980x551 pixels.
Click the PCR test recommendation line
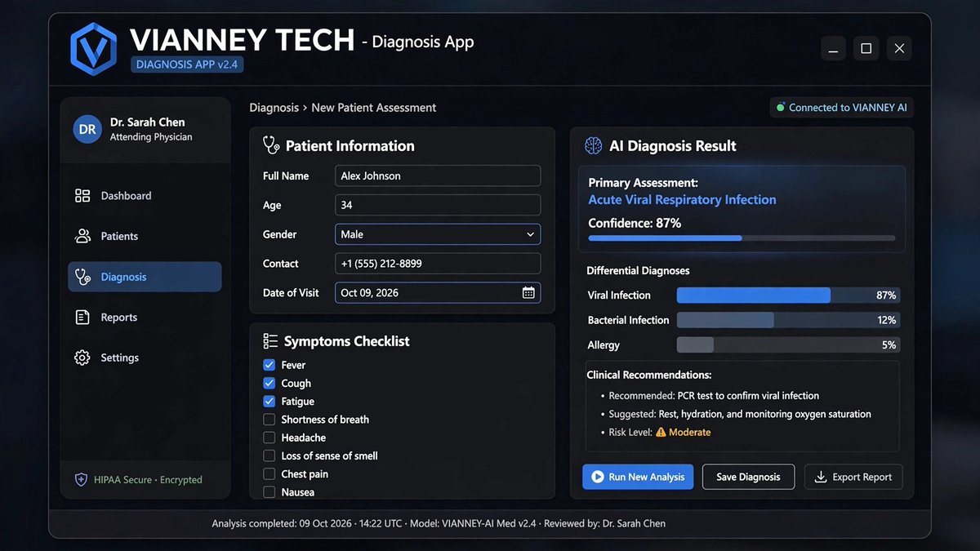click(714, 396)
